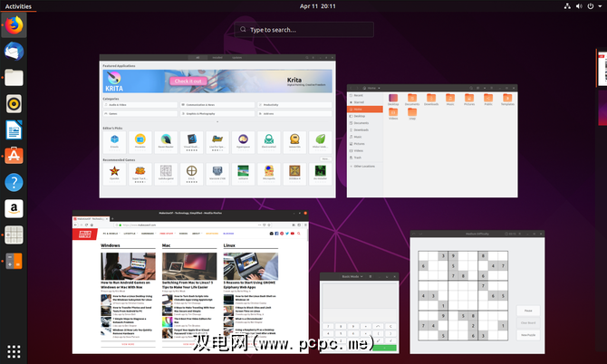Open the Files manager dock icon
The image size is (607, 364).
14,78
